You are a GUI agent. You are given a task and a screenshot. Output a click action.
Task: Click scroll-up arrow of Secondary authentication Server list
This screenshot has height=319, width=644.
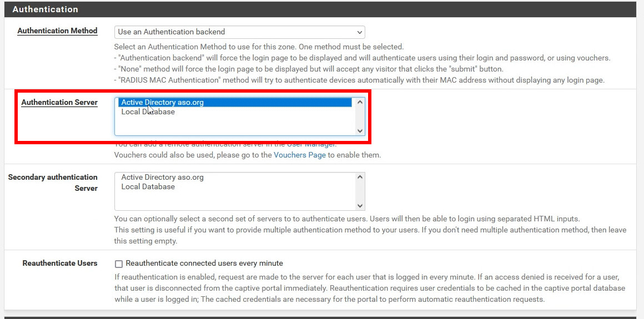point(360,178)
